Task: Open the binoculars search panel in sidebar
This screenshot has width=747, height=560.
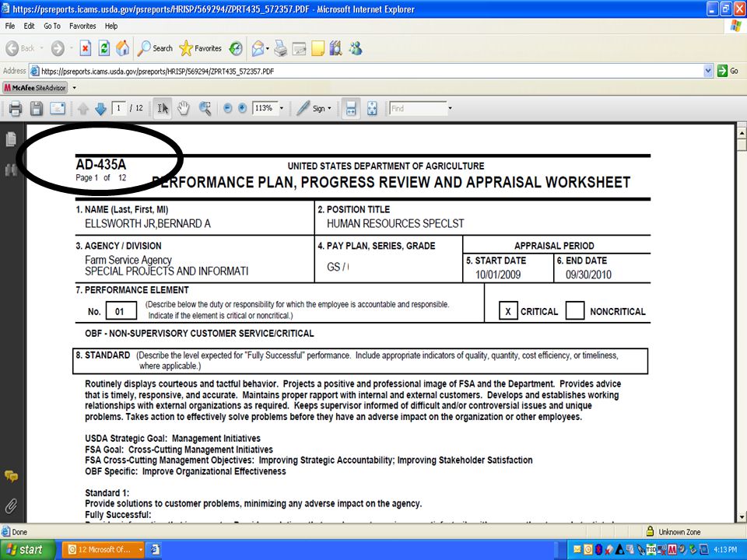Action: tap(11, 170)
